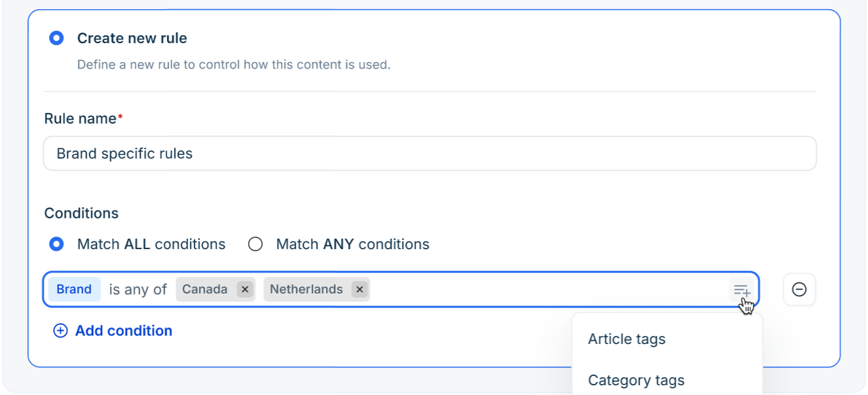This screenshot has width=868, height=395.
Task: Click the plus circle icon beside Add condition
Action: [60, 331]
